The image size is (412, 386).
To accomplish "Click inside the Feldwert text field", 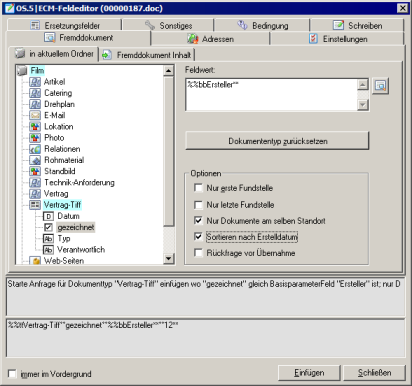I will [x=271, y=95].
